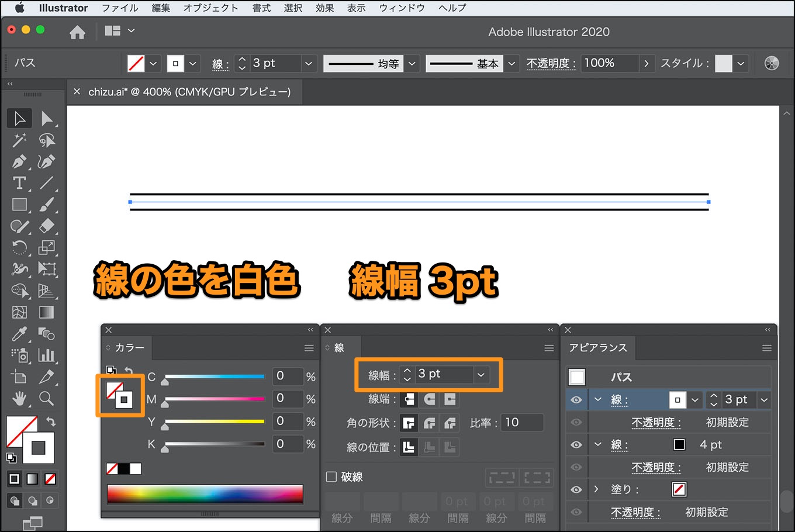Click the 線 link in control bar
The width and height of the screenshot is (795, 532).
pyautogui.click(x=220, y=64)
